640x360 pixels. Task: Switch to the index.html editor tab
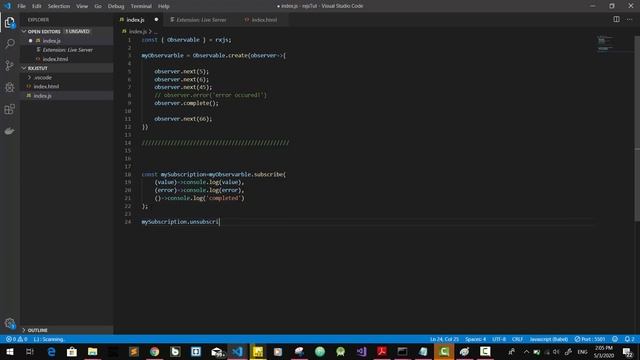click(x=264, y=20)
